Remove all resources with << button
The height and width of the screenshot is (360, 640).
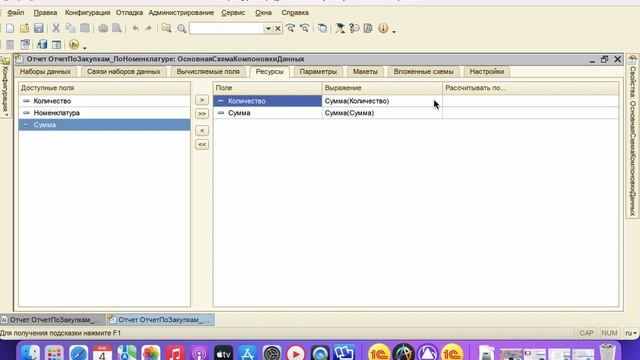click(202, 144)
